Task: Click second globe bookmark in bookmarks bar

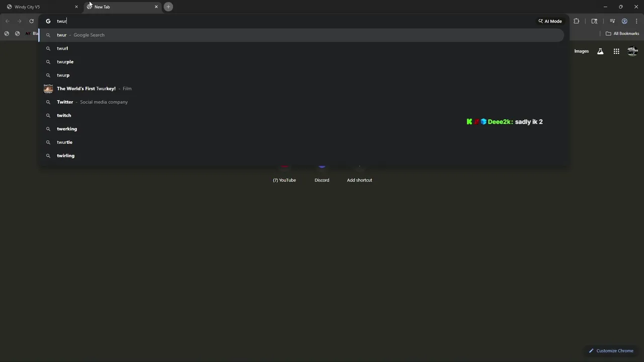Action: pos(17,34)
